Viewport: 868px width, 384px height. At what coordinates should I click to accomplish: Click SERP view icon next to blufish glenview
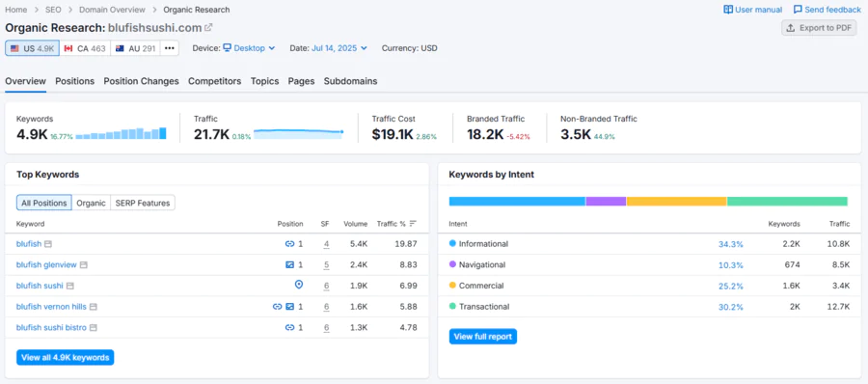[x=84, y=265]
